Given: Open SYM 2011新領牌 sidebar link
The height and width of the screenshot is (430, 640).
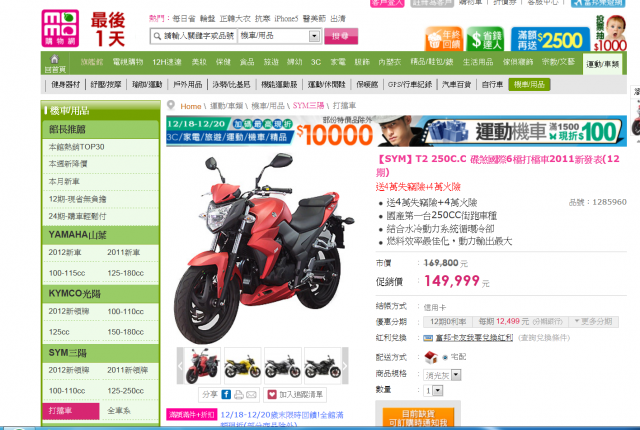Looking at the screenshot, I should (127, 370).
